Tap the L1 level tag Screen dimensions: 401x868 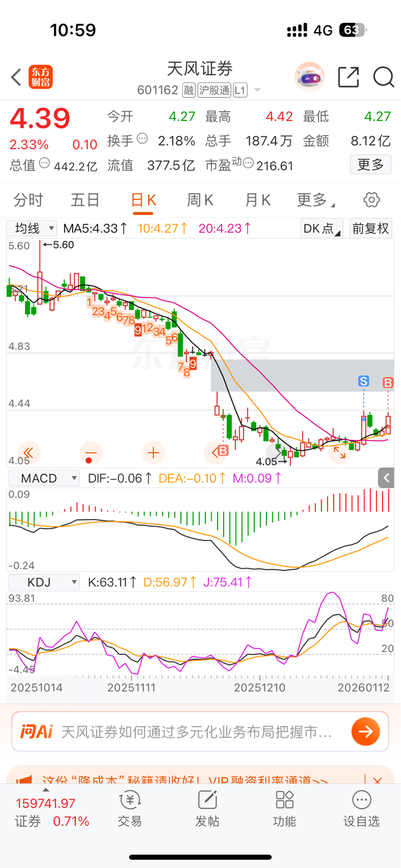pyautogui.click(x=240, y=90)
